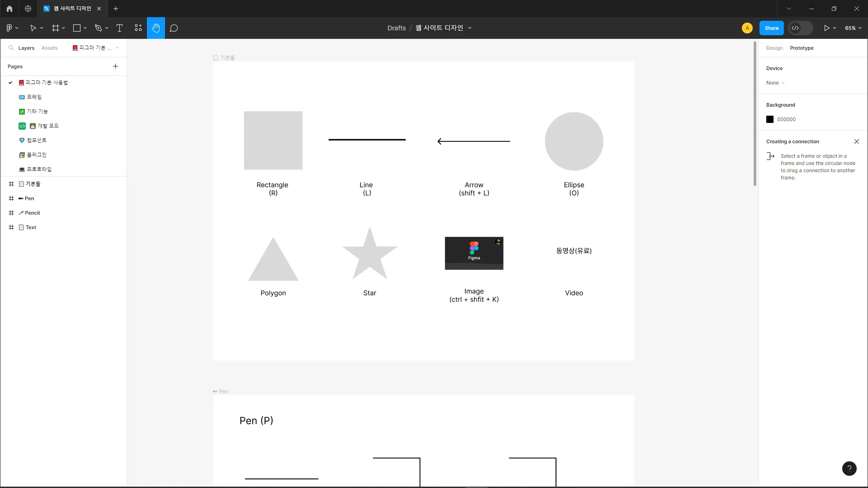Click the blue Share button
This screenshot has width=868, height=488.
pyautogui.click(x=771, y=28)
